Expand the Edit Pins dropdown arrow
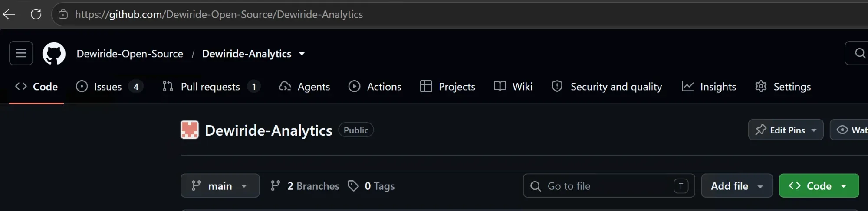Viewport: 868px width, 211px height. point(814,130)
